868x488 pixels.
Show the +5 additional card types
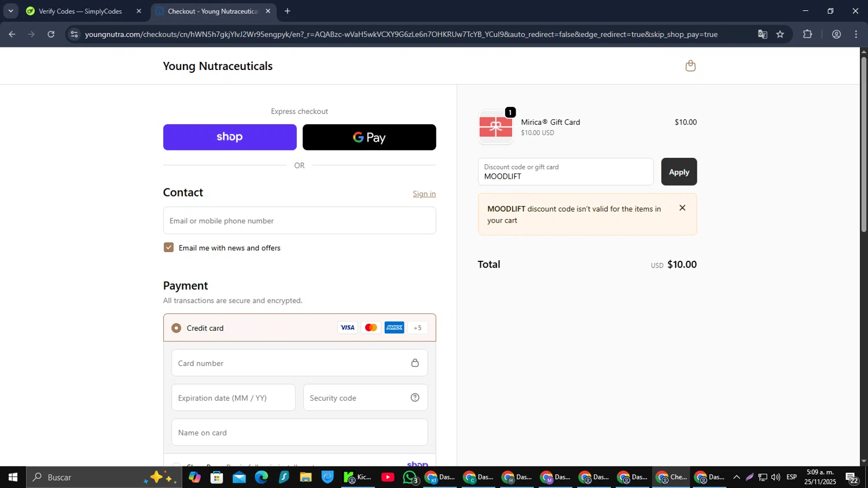tap(418, 328)
